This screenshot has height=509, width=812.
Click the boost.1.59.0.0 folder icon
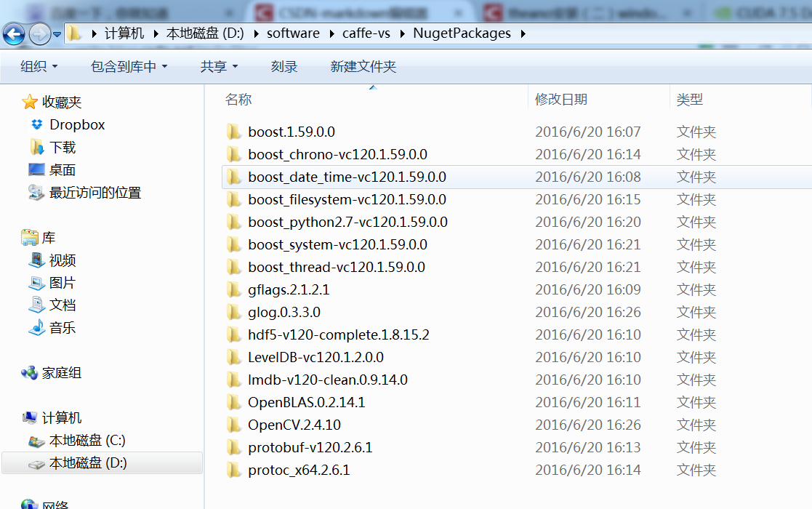pyautogui.click(x=233, y=132)
